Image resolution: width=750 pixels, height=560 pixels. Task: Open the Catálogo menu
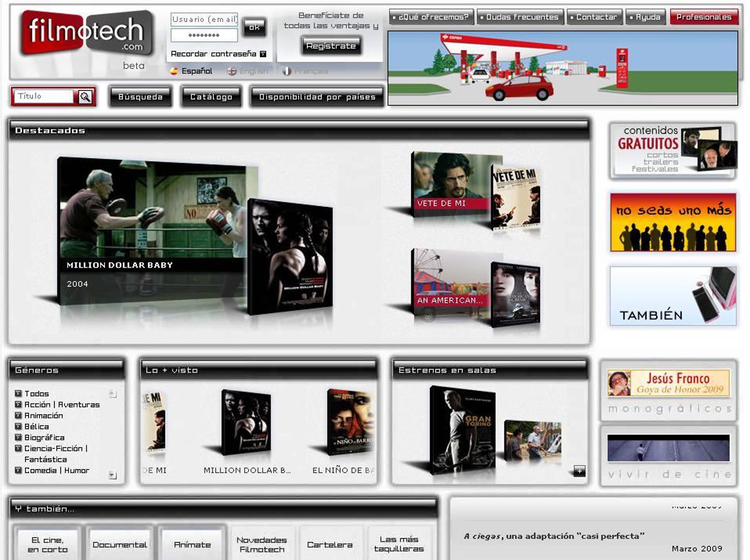211,97
